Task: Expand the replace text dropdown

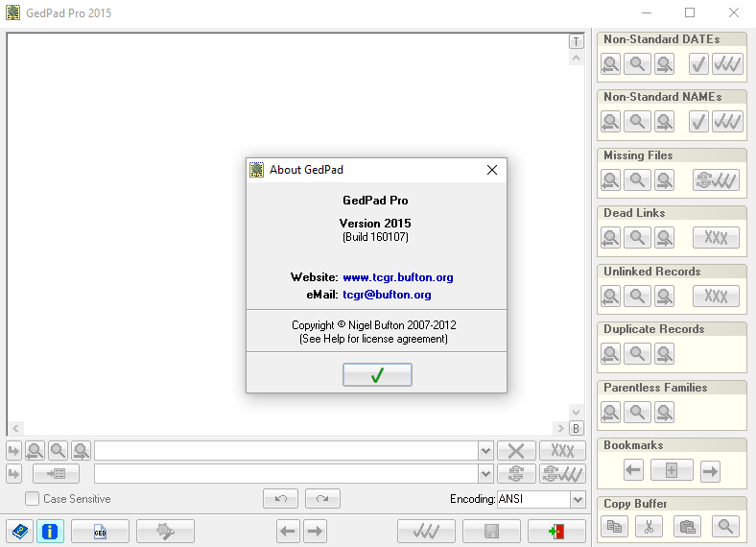Action: (x=485, y=474)
